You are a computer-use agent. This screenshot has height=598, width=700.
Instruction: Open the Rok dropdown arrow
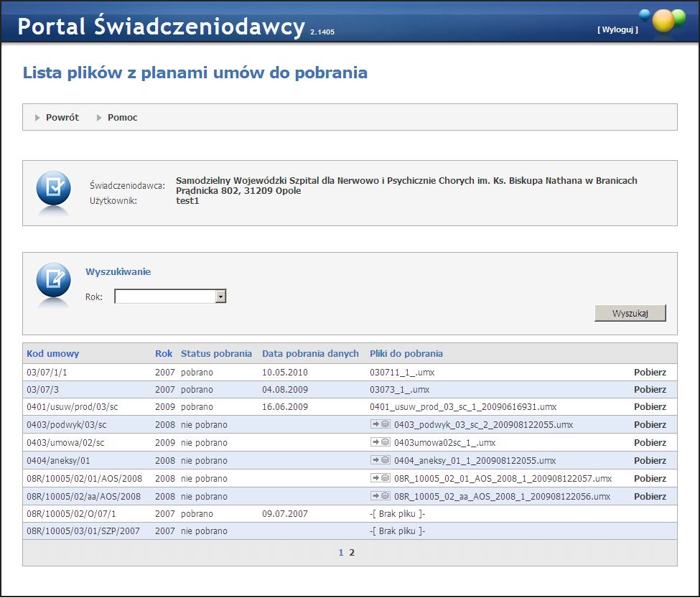pos(220,296)
